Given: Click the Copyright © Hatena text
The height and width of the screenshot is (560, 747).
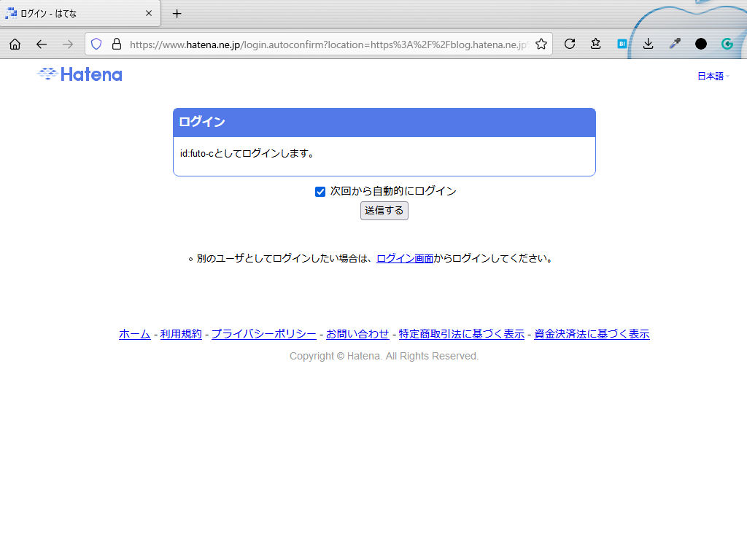Looking at the screenshot, I should click(x=384, y=356).
